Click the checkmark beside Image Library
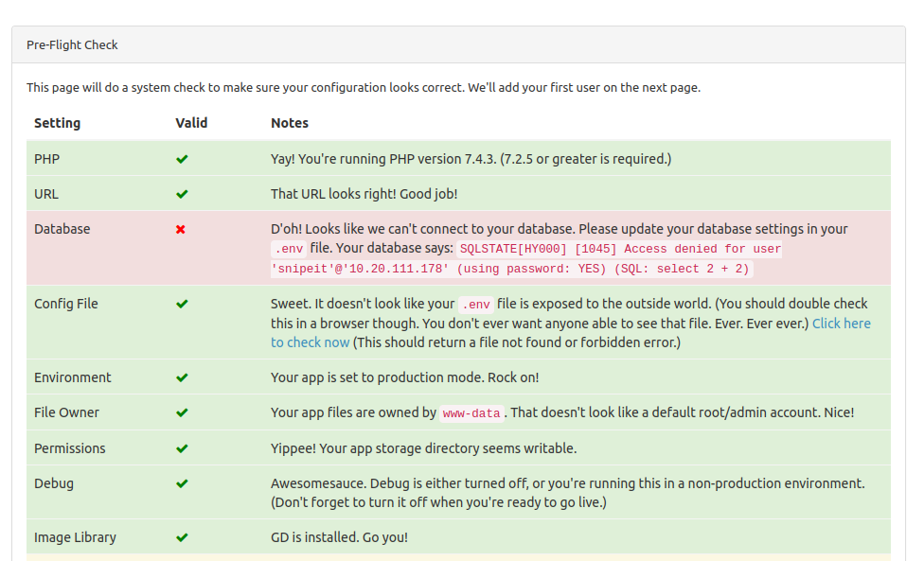The width and height of the screenshot is (924, 561). (x=182, y=537)
